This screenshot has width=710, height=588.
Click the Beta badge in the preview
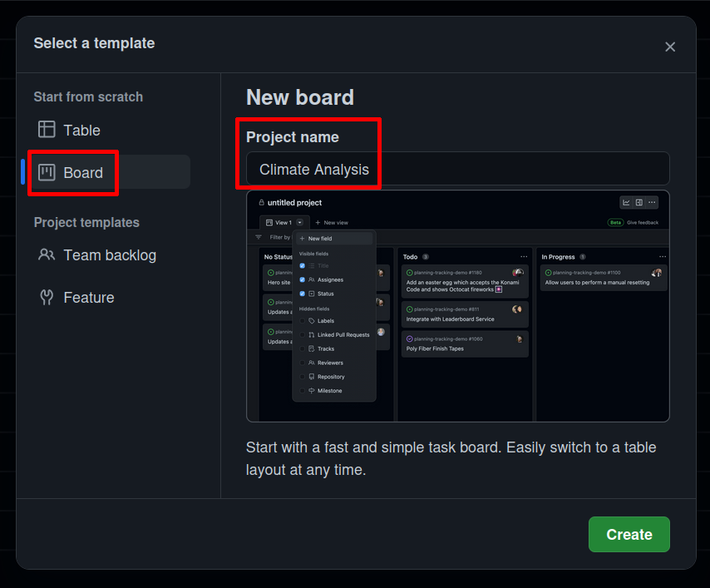[616, 223]
